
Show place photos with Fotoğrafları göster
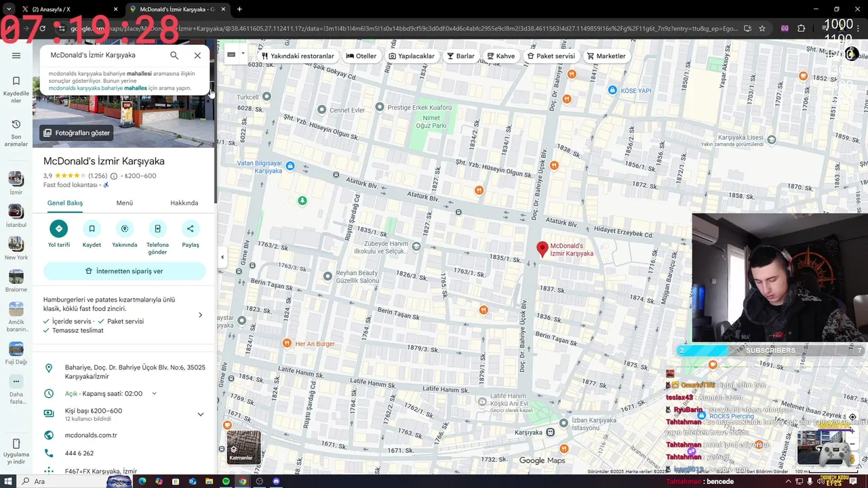[x=76, y=133]
